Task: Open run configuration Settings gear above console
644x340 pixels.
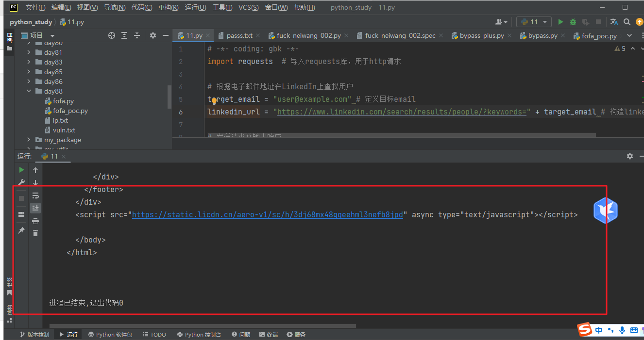Action: pos(629,156)
